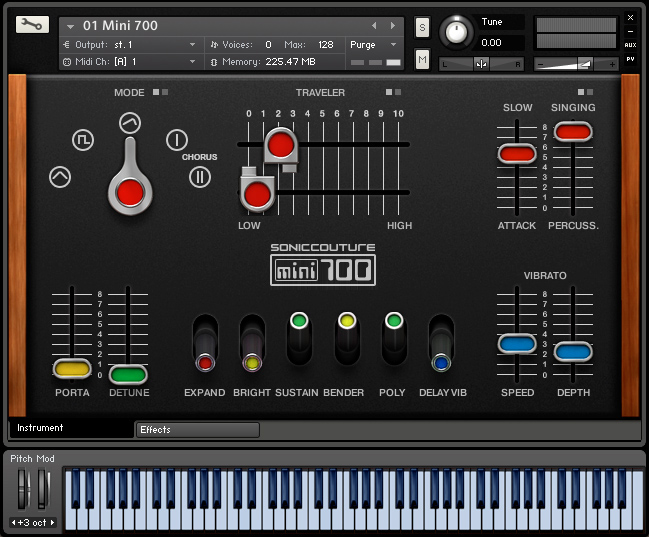Click the blue Vibrato Speed slider handle
649x537 pixels.
pos(517,344)
